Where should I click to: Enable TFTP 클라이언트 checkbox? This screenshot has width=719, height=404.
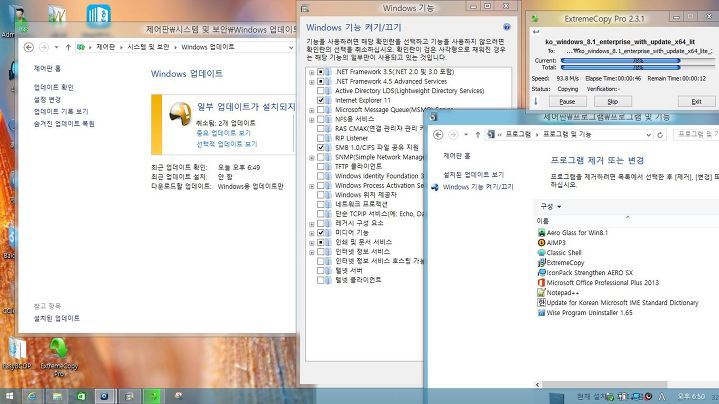321,166
